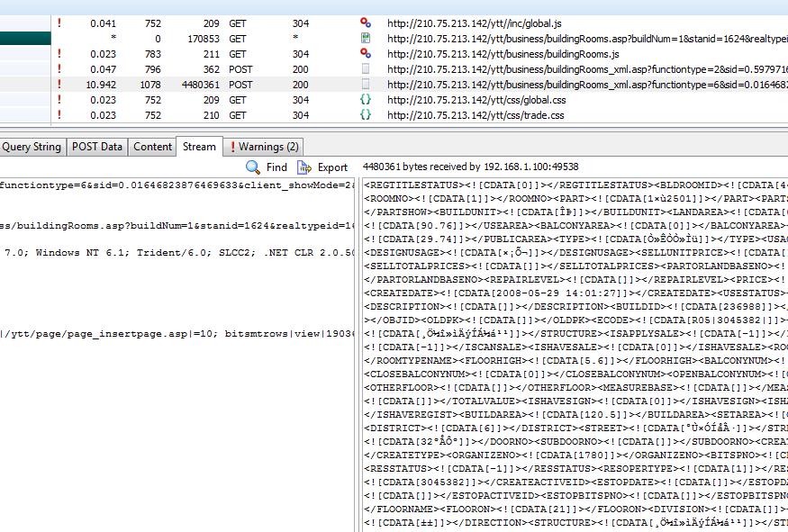Open the POST Data tab
This screenshot has height=532, width=788.
97,147
